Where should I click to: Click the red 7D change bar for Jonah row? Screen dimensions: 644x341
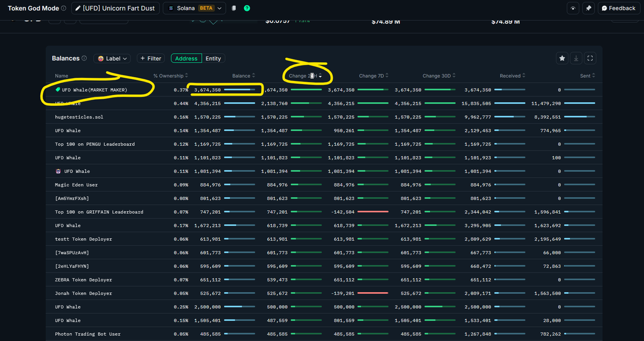[373, 293]
